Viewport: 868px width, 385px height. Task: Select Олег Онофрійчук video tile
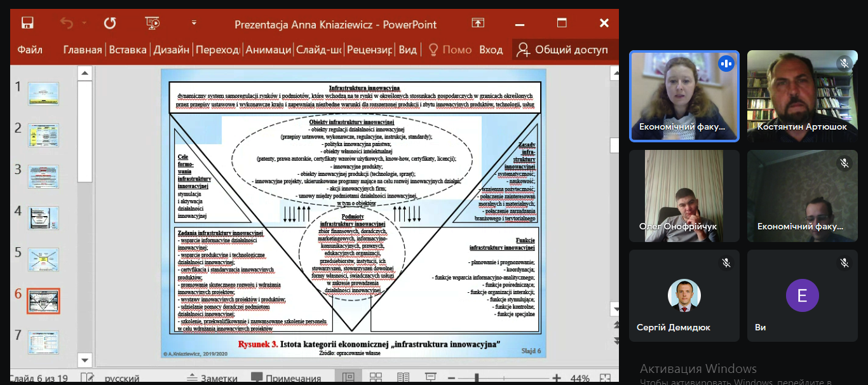point(684,196)
